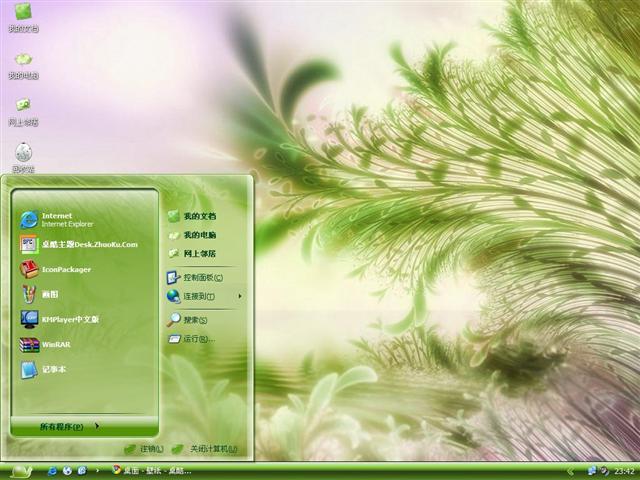Click the tray icon left of the clock
The height and width of the screenshot is (480, 640).
pyautogui.click(x=604, y=471)
